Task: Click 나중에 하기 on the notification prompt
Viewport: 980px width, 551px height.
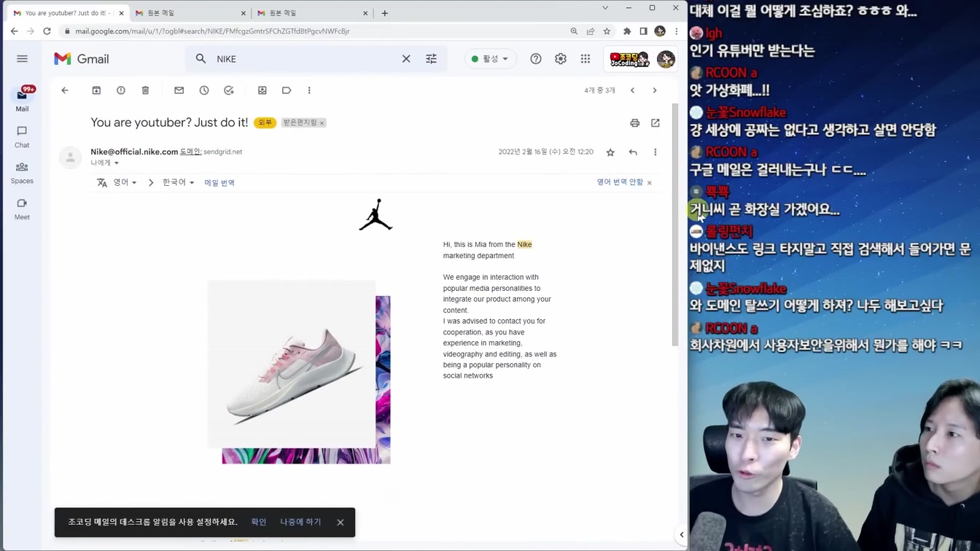Action: [x=300, y=522]
